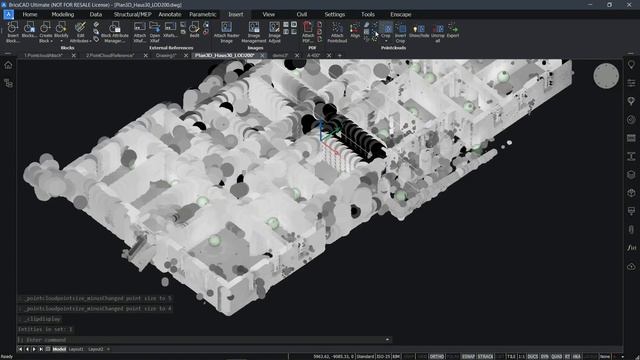Image resolution: width=640 pixels, height=360 pixels.
Task: Click the Open Xref tool
Action: point(155,32)
